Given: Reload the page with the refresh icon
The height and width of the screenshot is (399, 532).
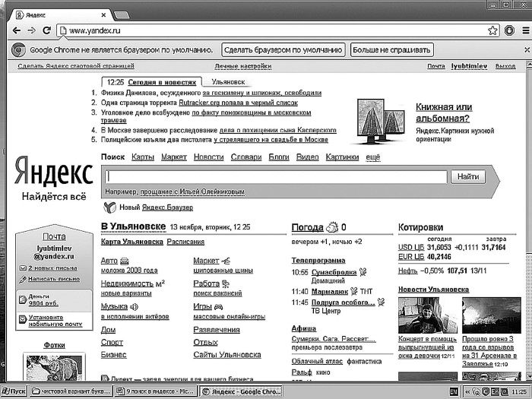Looking at the screenshot, I should [x=47, y=31].
